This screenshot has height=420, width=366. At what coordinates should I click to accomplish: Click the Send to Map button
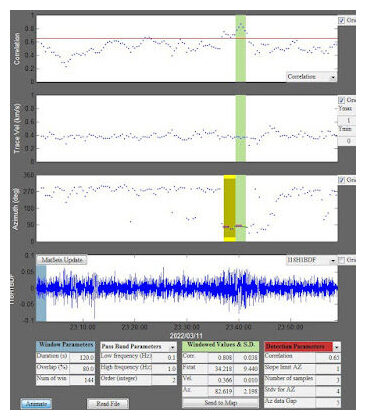click(220, 403)
